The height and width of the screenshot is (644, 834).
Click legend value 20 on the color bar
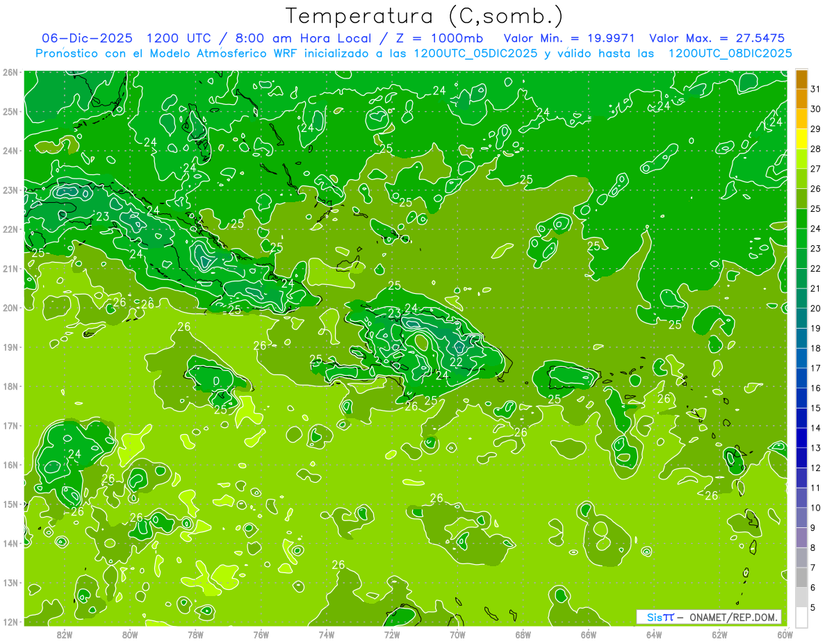pos(816,308)
